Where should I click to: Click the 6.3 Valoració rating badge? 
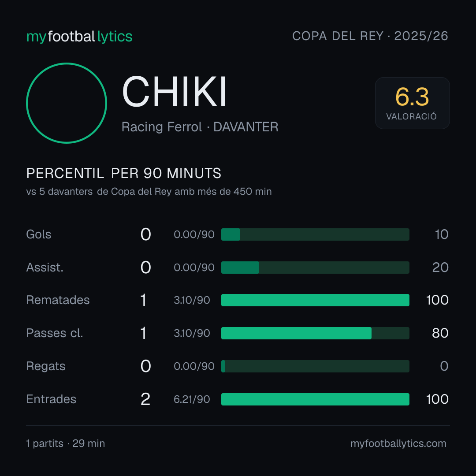[412, 103]
